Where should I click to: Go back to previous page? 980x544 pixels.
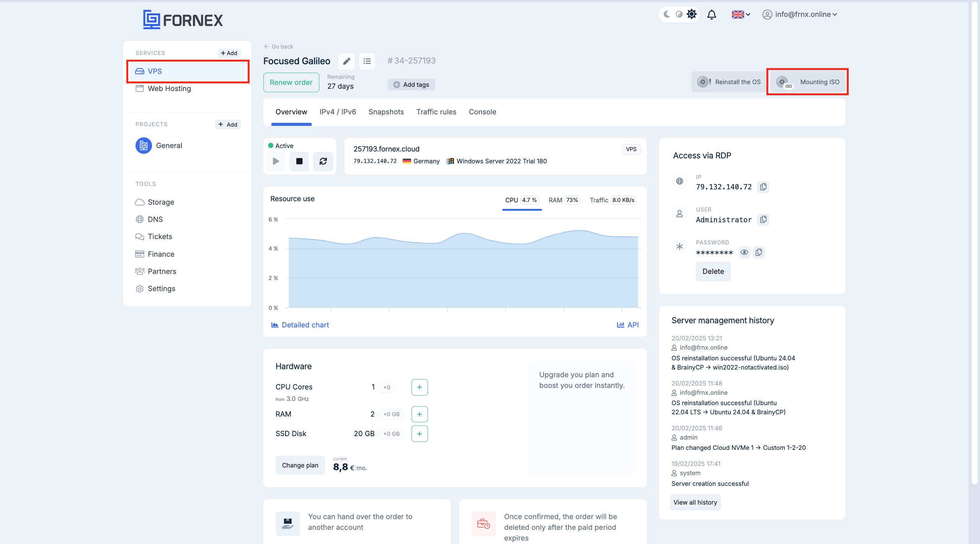278,46
